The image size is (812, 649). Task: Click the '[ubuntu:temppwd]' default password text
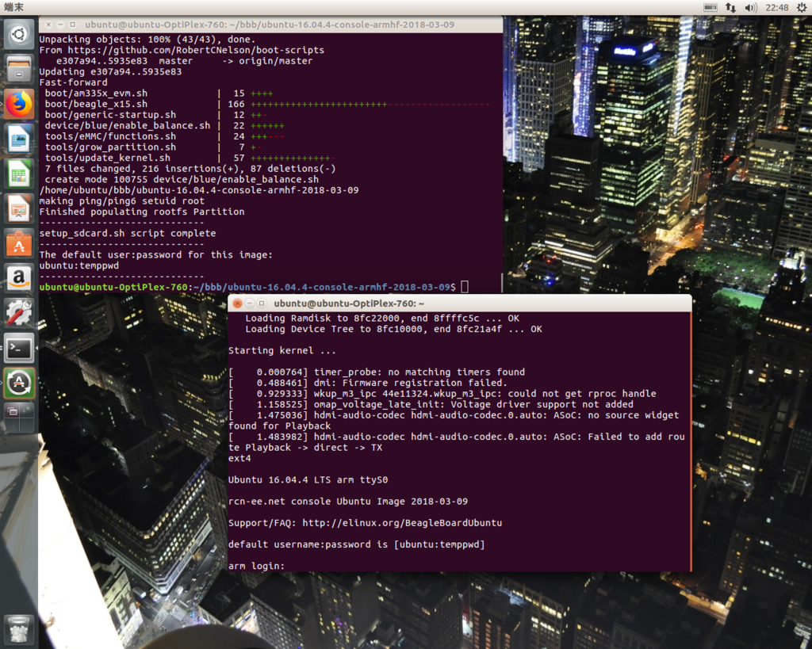[x=439, y=544]
